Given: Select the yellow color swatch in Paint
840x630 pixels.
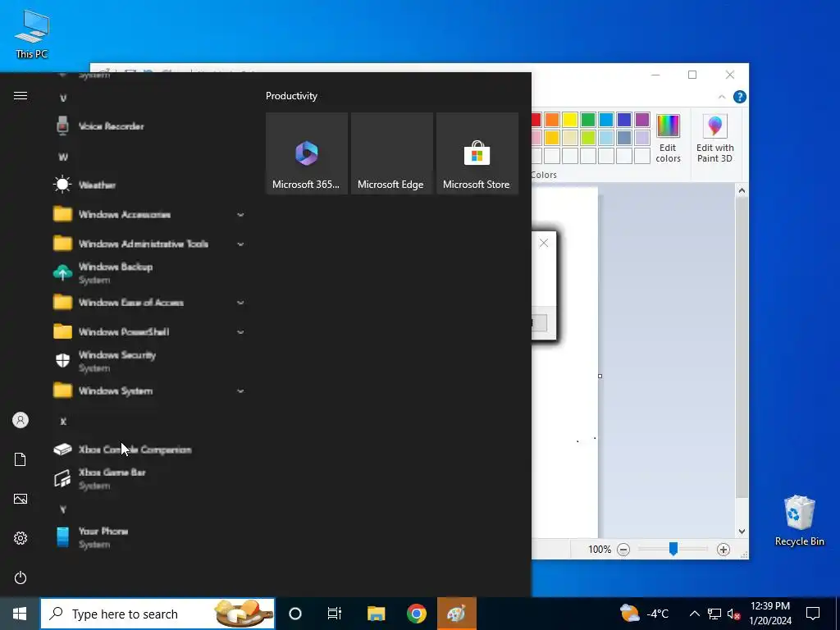Looking at the screenshot, I should (570, 120).
